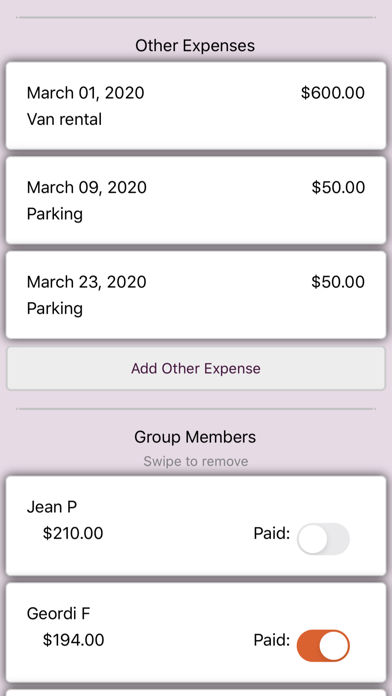Viewport: 392px width, 696px height.
Task: Tap the March 23, 2020 date label
Action: click(x=87, y=282)
